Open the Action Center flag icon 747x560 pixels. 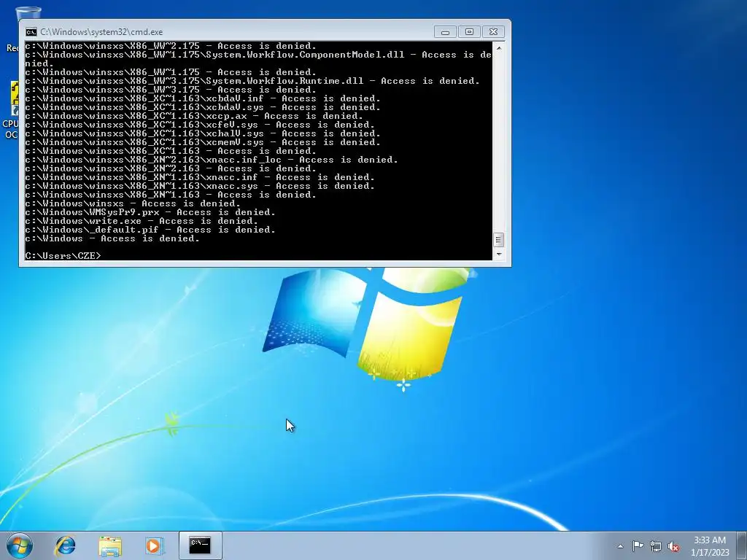tap(638, 546)
